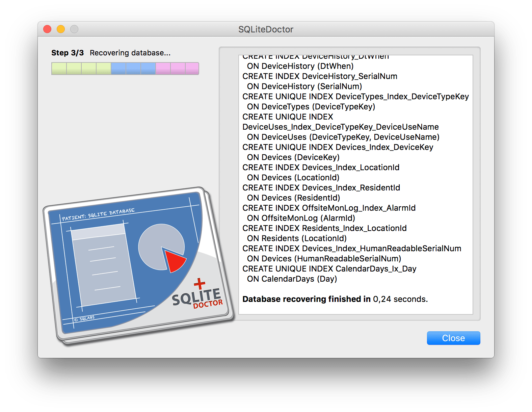
Task: Select line 'ON DeviceUses (DeviceTypeKey, DeviceUseName)'
Action: click(x=343, y=137)
